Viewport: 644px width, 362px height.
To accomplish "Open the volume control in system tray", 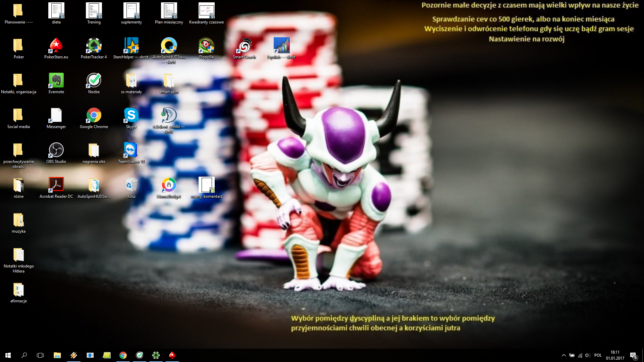I will point(588,355).
